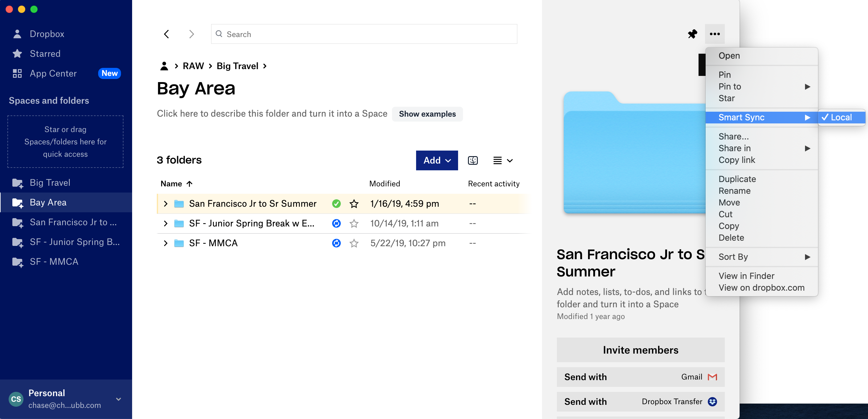Open the list view options dropdown
868x419 pixels.
tap(503, 160)
